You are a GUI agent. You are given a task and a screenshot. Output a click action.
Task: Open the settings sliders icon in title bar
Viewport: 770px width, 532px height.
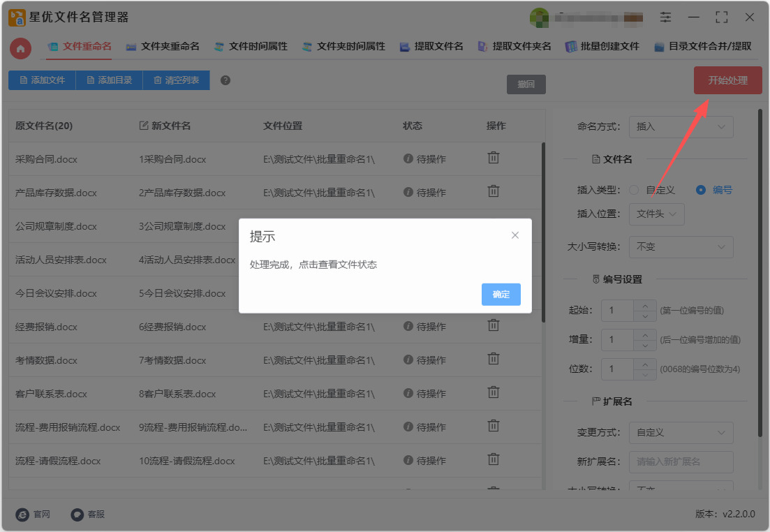665,17
